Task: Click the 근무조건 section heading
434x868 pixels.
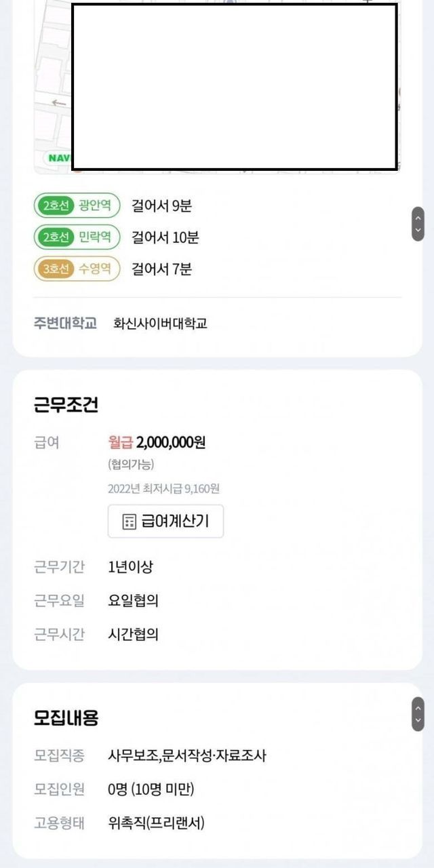Action: pos(66,405)
